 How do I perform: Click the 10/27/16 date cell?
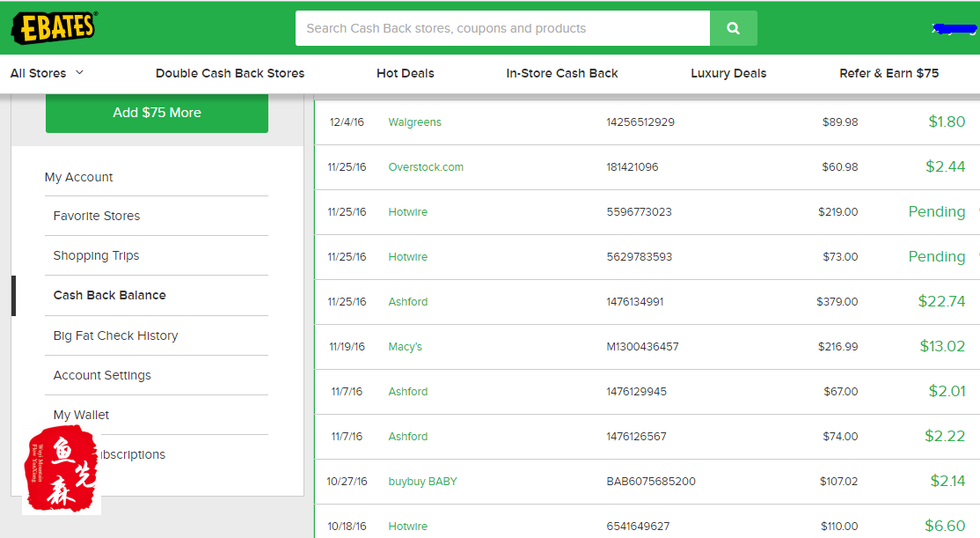[347, 482]
